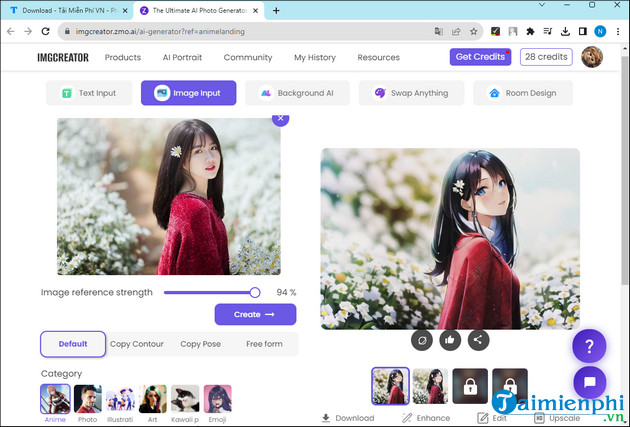The width and height of the screenshot is (630, 427).
Task: Click the browser back arrow
Action: tap(10, 31)
